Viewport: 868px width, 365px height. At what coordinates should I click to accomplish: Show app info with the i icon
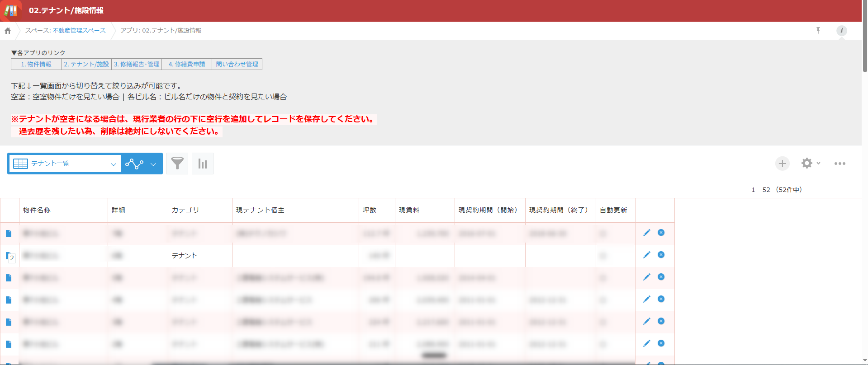coord(841,30)
